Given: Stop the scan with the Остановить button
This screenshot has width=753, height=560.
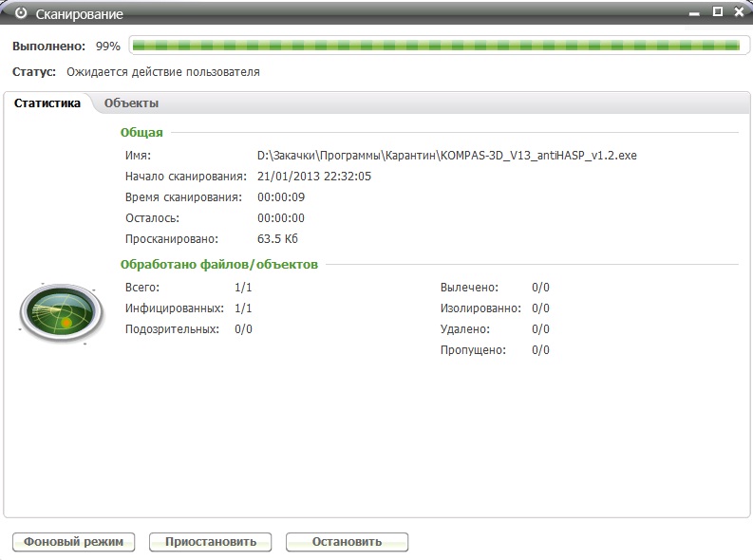Looking at the screenshot, I should pos(347,542).
